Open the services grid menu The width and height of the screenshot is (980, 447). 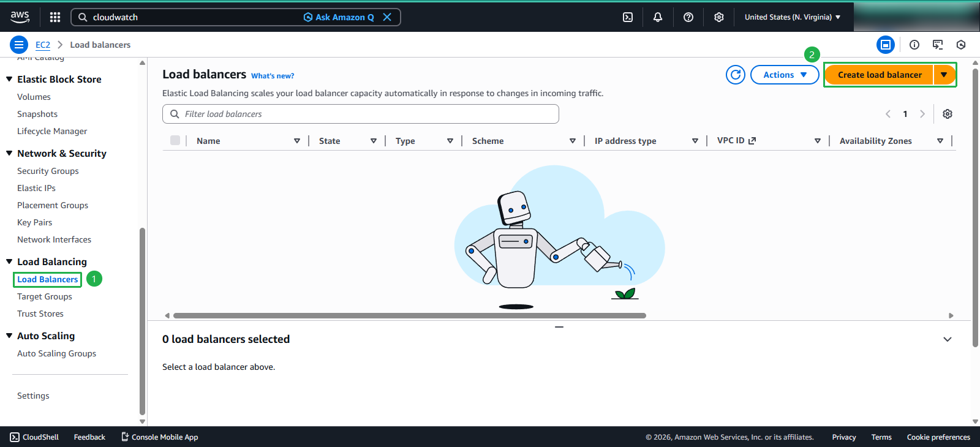pyautogui.click(x=55, y=17)
